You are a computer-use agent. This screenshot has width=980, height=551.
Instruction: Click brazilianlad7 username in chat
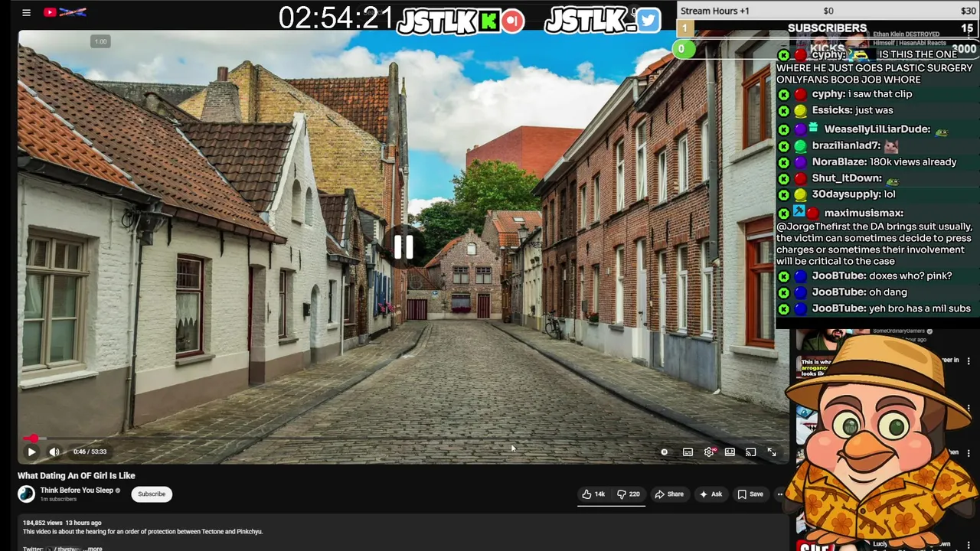click(x=846, y=145)
